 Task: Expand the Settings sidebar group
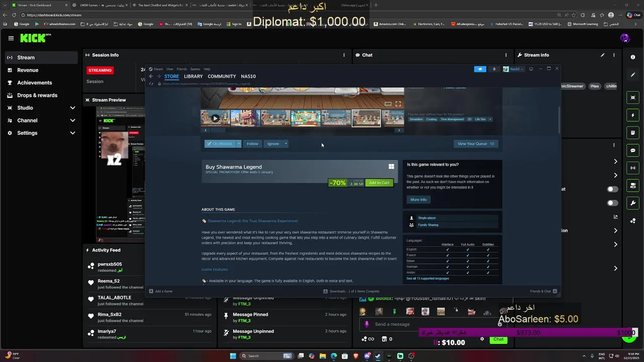click(x=41, y=133)
